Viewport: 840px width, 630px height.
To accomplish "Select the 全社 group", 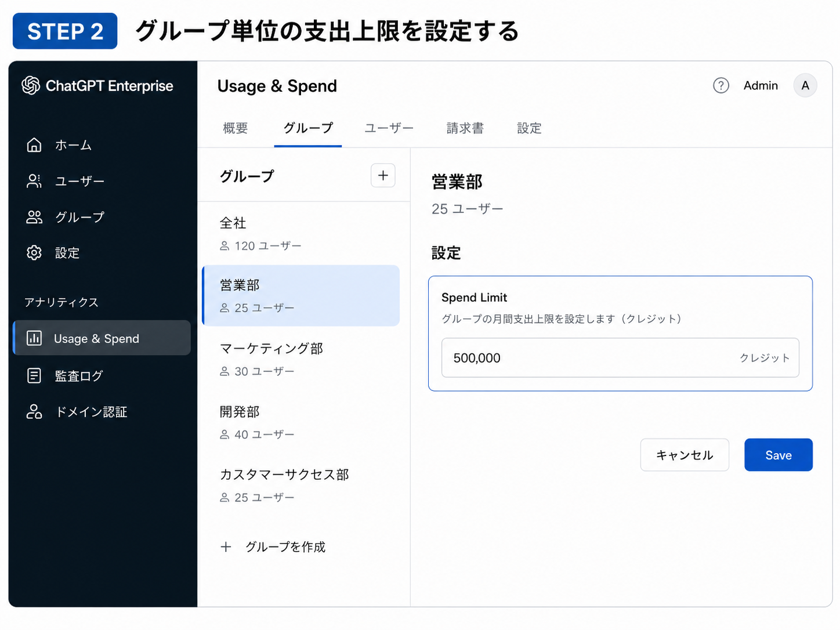I will coord(300,233).
